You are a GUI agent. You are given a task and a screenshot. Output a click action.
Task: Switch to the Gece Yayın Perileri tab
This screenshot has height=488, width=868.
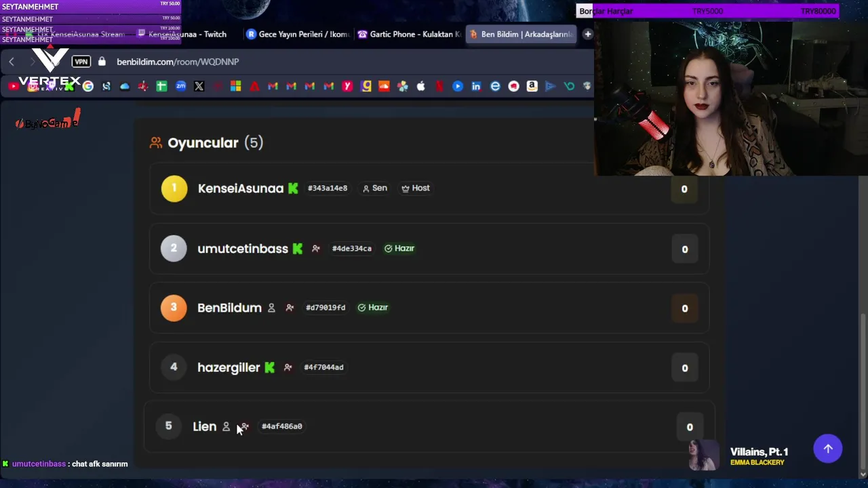[x=298, y=34]
